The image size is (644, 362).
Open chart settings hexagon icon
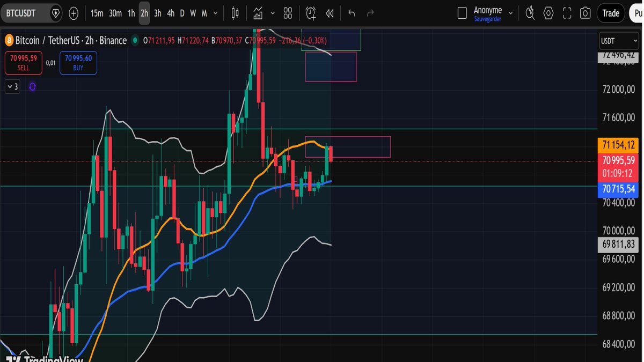(548, 13)
